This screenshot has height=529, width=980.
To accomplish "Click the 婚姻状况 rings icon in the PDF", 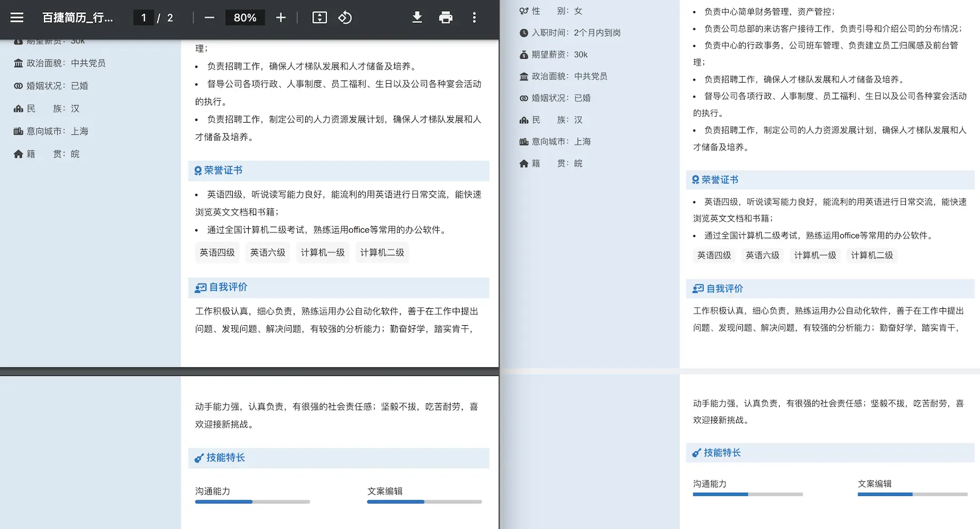I will (18, 86).
